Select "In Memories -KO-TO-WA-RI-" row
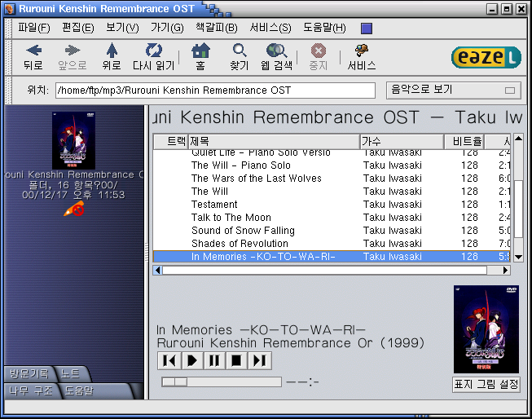This screenshot has width=532, height=419. pyautogui.click(x=332, y=256)
